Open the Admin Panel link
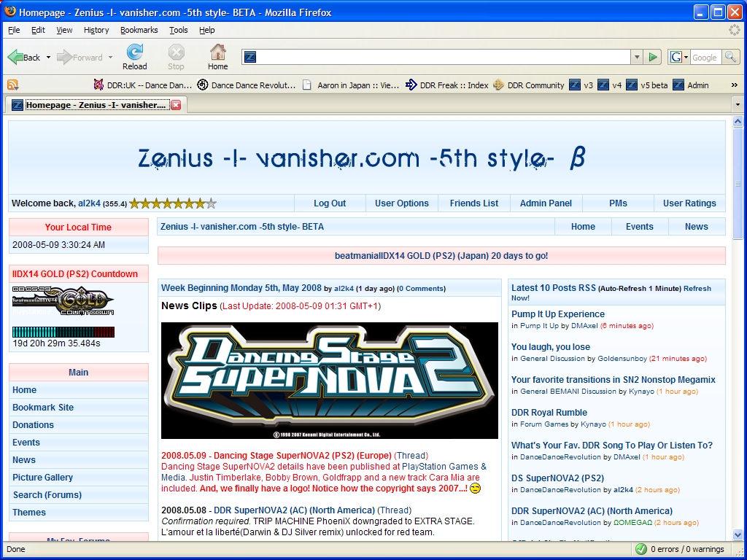The image size is (747, 560). (546, 203)
